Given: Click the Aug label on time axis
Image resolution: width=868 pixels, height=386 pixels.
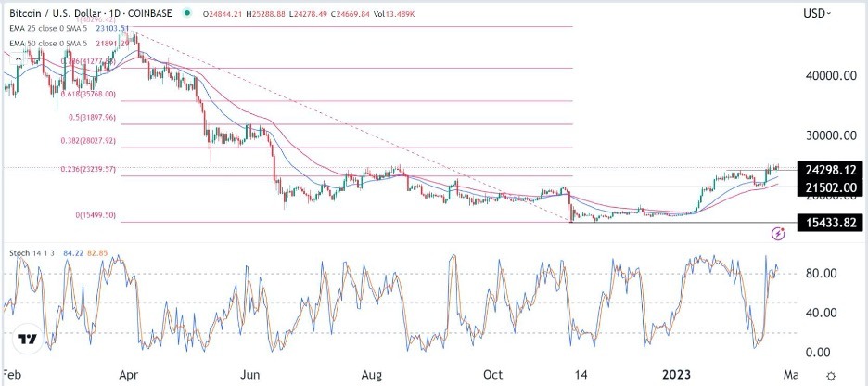Looking at the screenshot, I should (x=372, y=376).
